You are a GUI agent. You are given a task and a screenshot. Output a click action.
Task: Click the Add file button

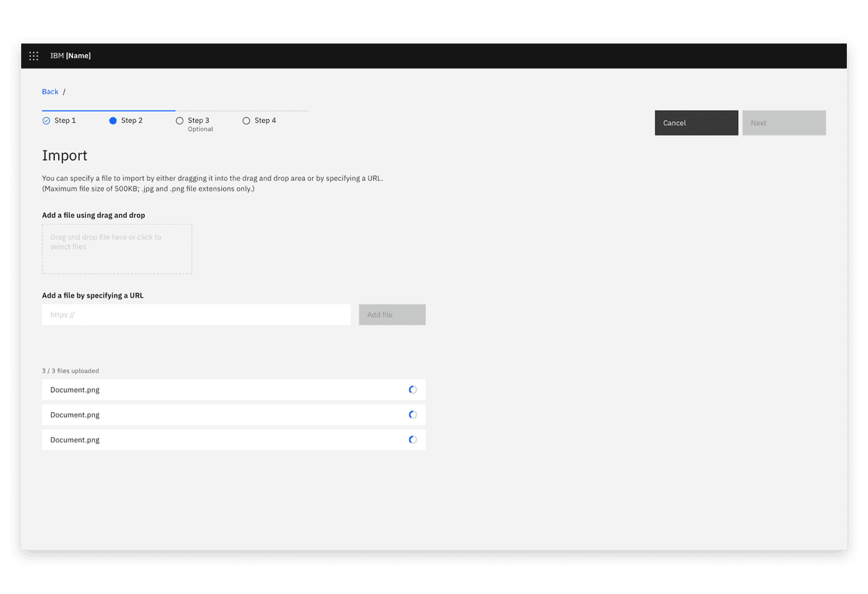(392, 314)
